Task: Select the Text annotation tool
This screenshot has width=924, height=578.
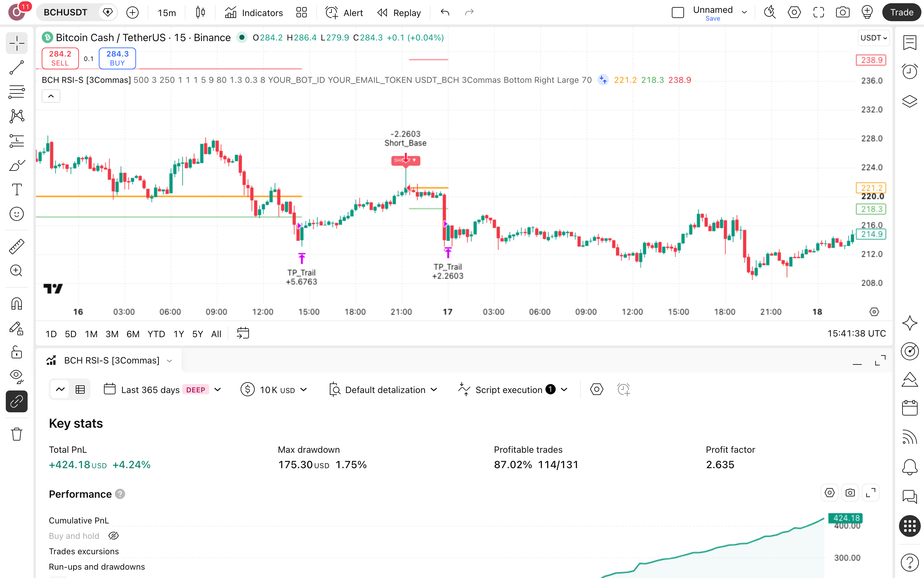Action: tap(16, 189)
